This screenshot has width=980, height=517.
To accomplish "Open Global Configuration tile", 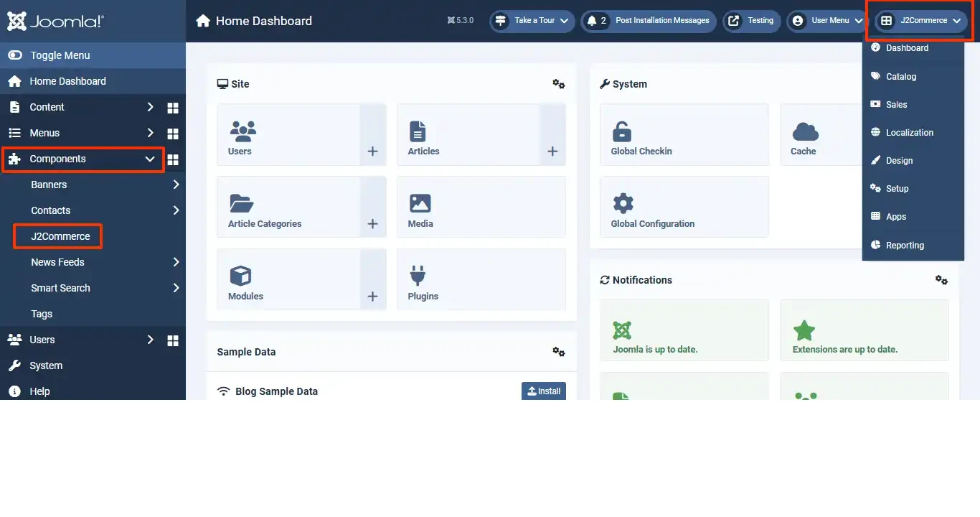I will [684, 207].
